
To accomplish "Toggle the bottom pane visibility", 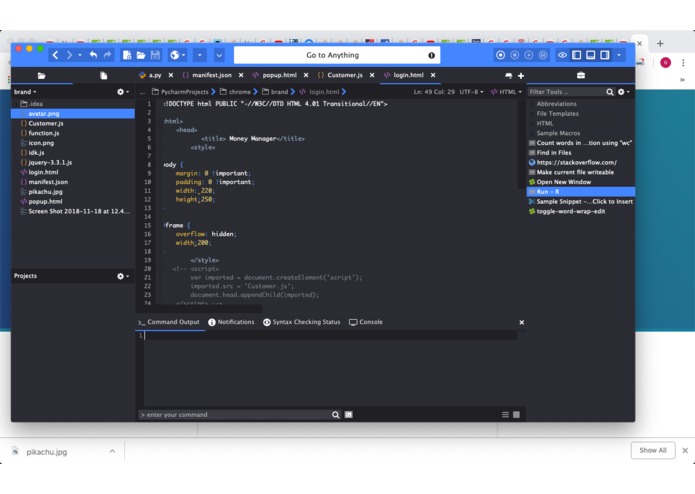I will click(590, 55).
